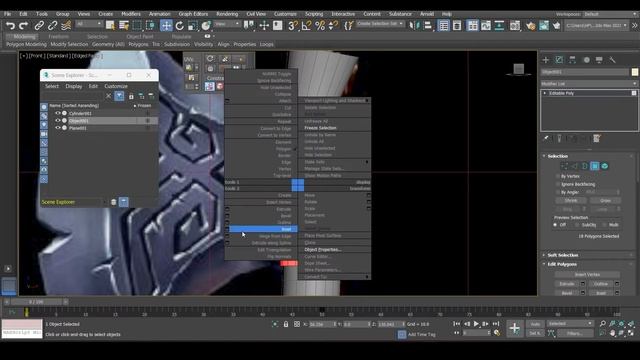This screenshot has height=360, width=640.
Task: Select Preview Selection SubObj radio
Action: tap(577, 225)
